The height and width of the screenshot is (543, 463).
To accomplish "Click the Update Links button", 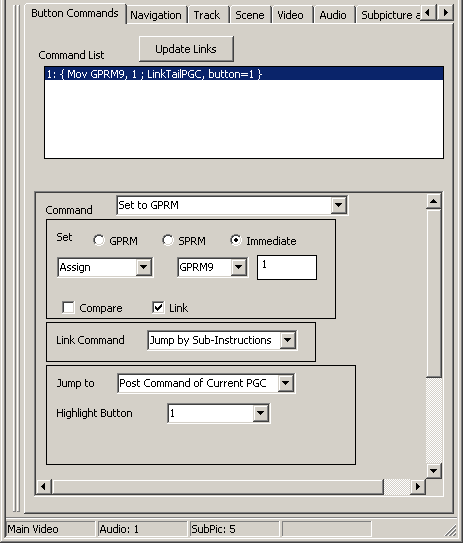I will click(x=186, y=49).
